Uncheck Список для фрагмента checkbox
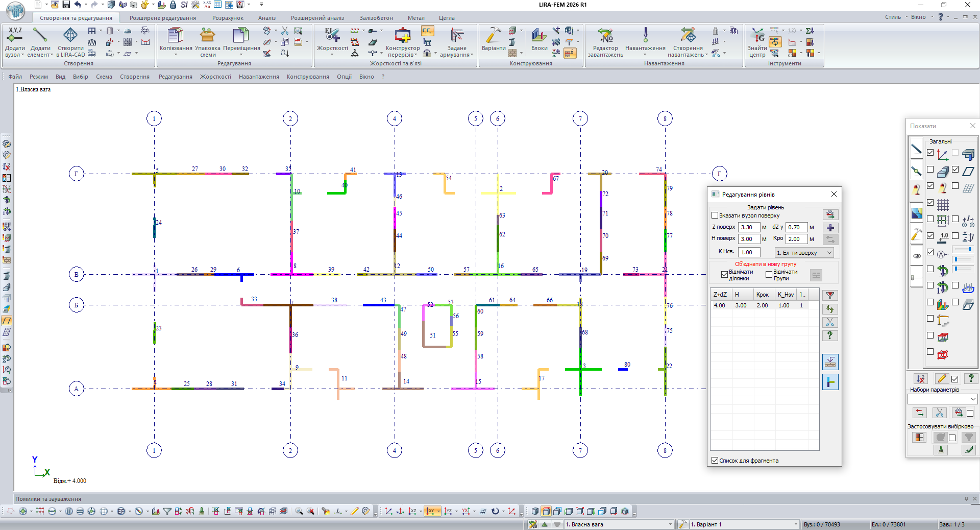Screen dimensions: 980x530 click(715, 461)
